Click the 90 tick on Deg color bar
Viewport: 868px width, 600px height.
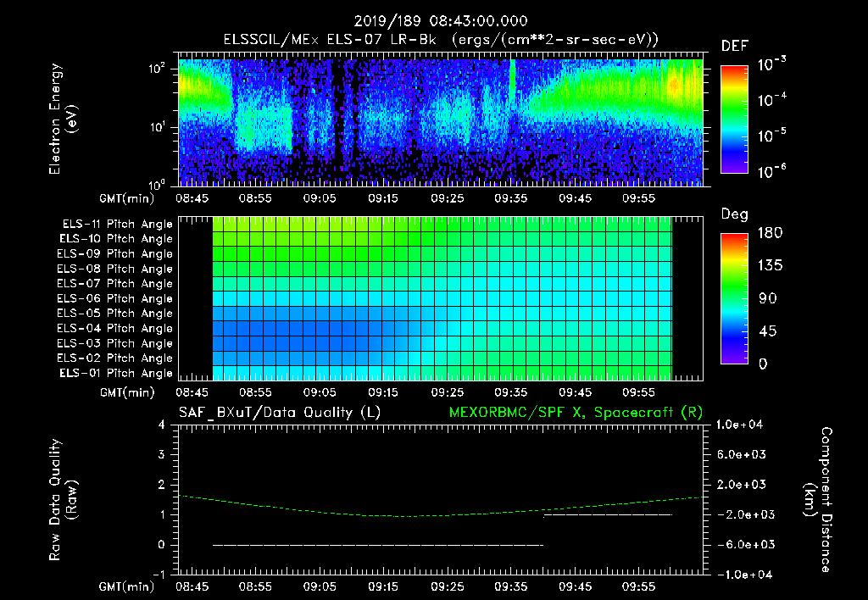[768, 298]
